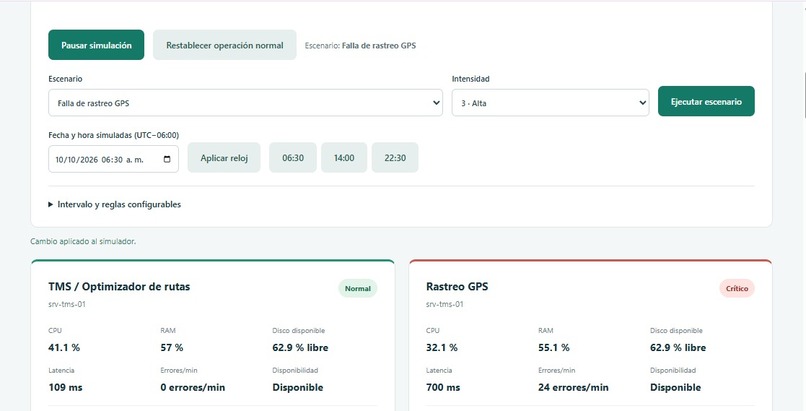Open the Intensidad dropdown
Screen dimensions: 806x411
pos(551,103)
